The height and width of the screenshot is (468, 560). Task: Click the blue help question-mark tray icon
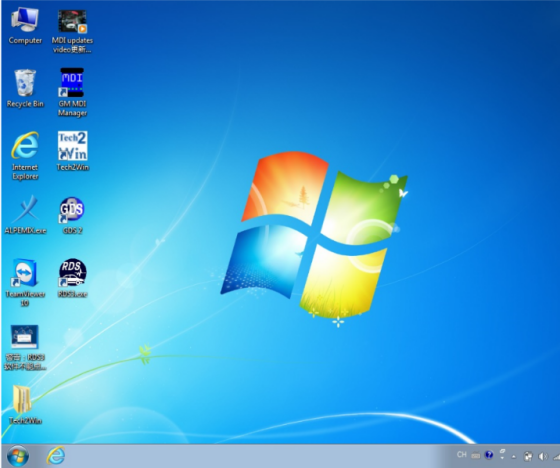489,455
